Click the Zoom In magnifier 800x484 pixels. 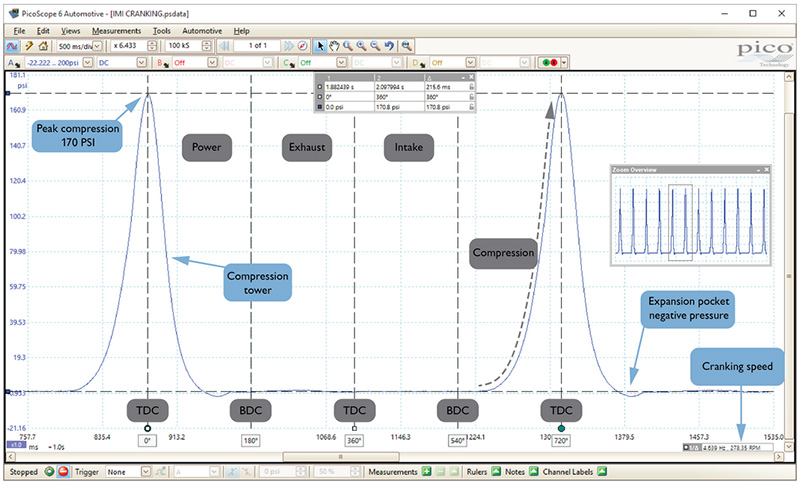(362, 46)
